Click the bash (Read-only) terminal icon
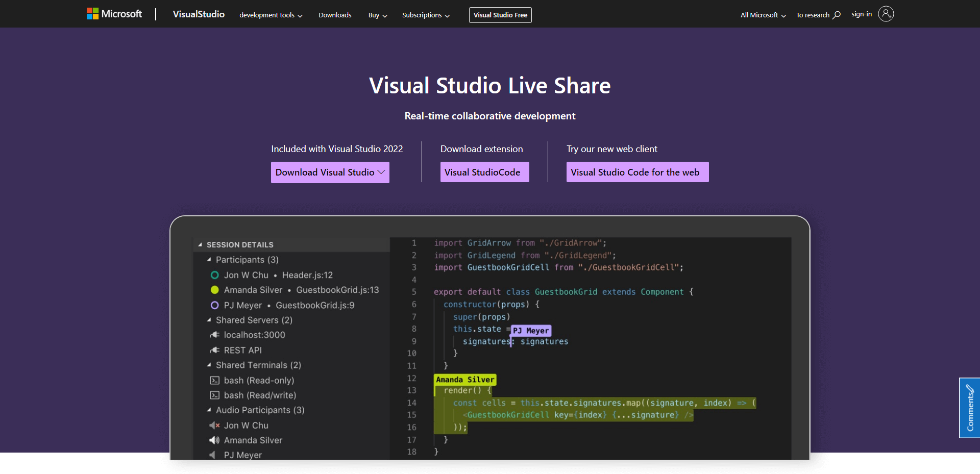This screenshot has width=980, height=474. (x=215, y=380)
